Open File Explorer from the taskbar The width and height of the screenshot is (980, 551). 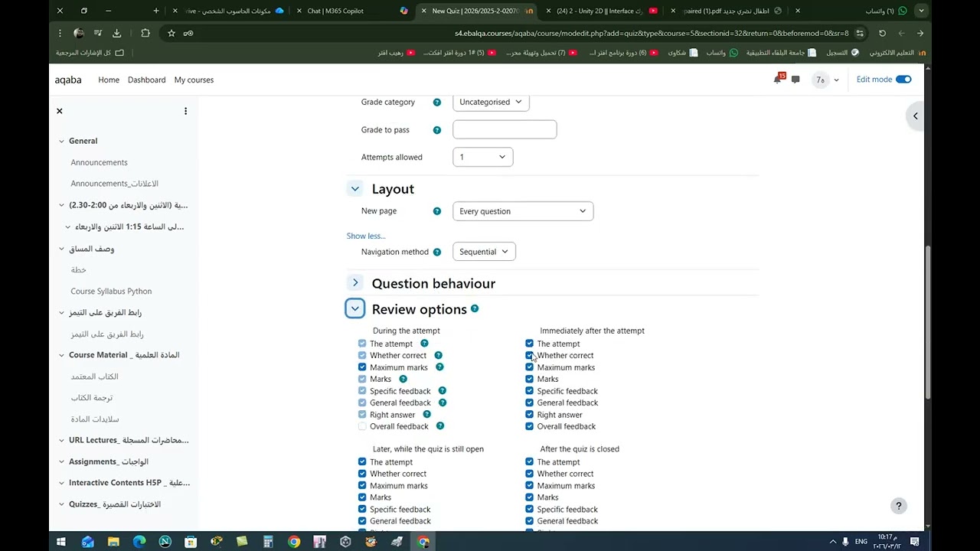[x=113, y=542]
